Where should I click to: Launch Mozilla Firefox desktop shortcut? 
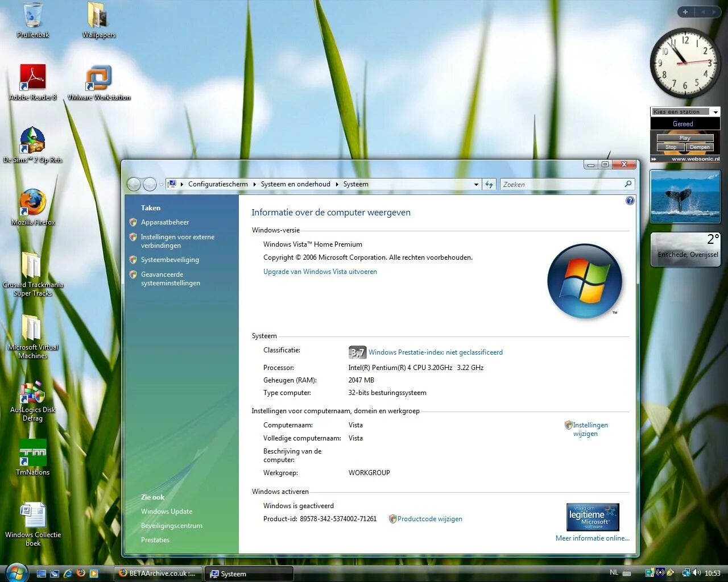coord(33,207)
